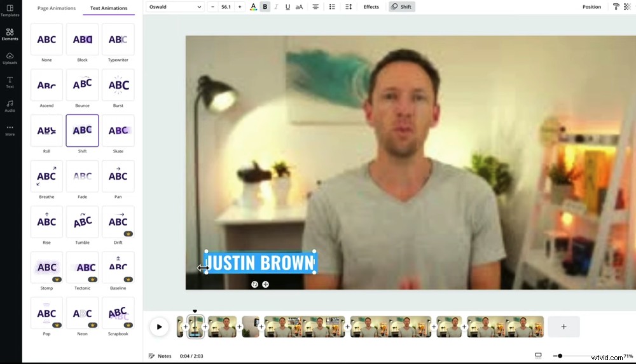
Task: Select the selected timeline clip with text
Action: (195, 327)
